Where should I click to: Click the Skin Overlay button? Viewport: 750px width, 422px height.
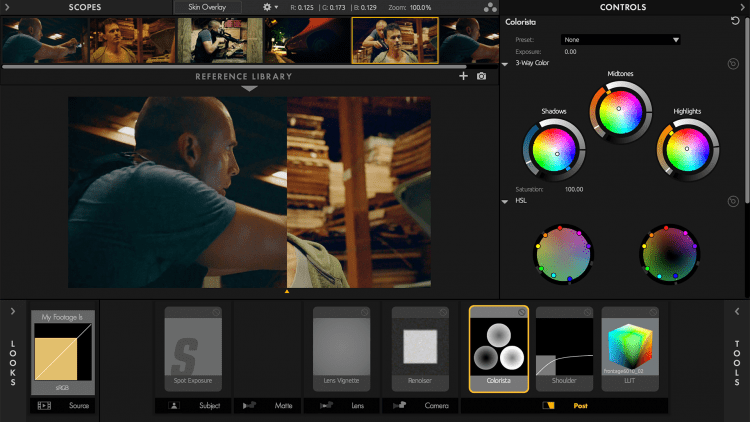tap(208, 7)
